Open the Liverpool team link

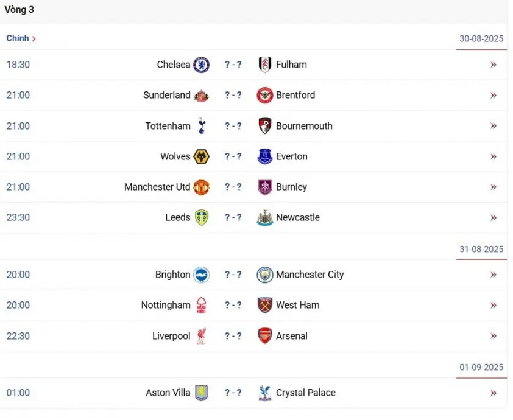(x=171, y=336)
